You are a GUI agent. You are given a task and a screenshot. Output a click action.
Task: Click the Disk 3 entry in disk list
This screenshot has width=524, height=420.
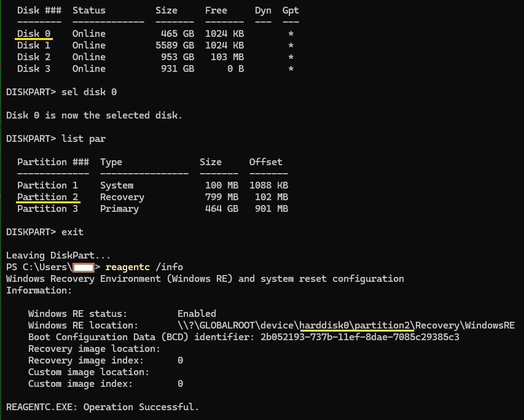click(x=33, y=69)
